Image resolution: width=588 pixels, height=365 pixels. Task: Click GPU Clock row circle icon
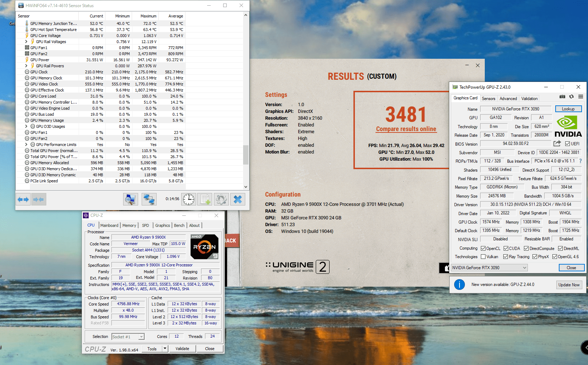pos(27,72)
